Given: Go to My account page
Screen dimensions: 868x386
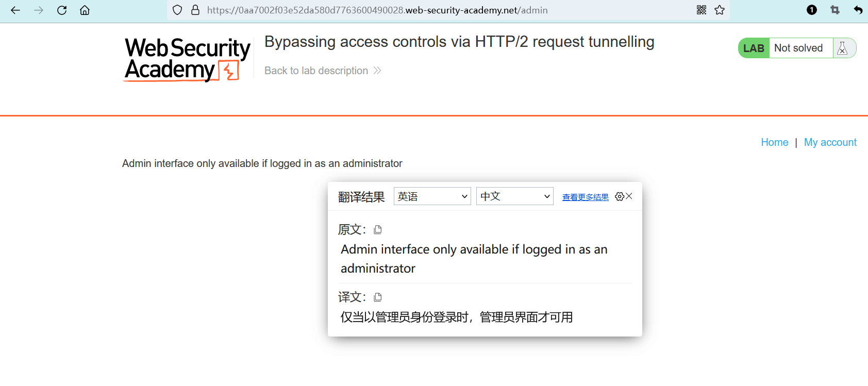Looking at the screenshot, I should pos(830,142).
